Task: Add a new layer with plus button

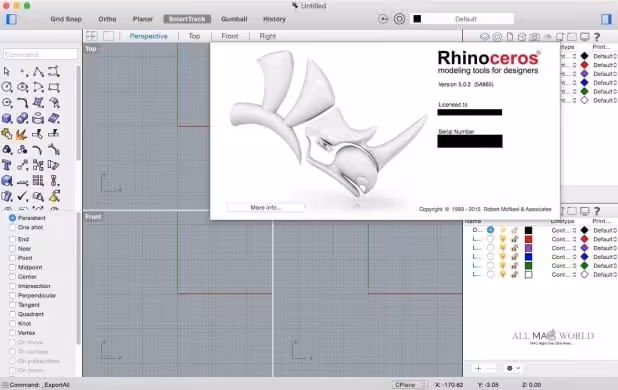Action: pos(478,368)
